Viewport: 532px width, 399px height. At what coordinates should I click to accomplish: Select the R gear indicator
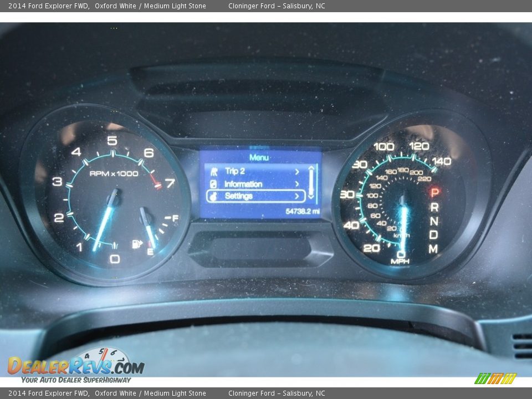[434, 207]
